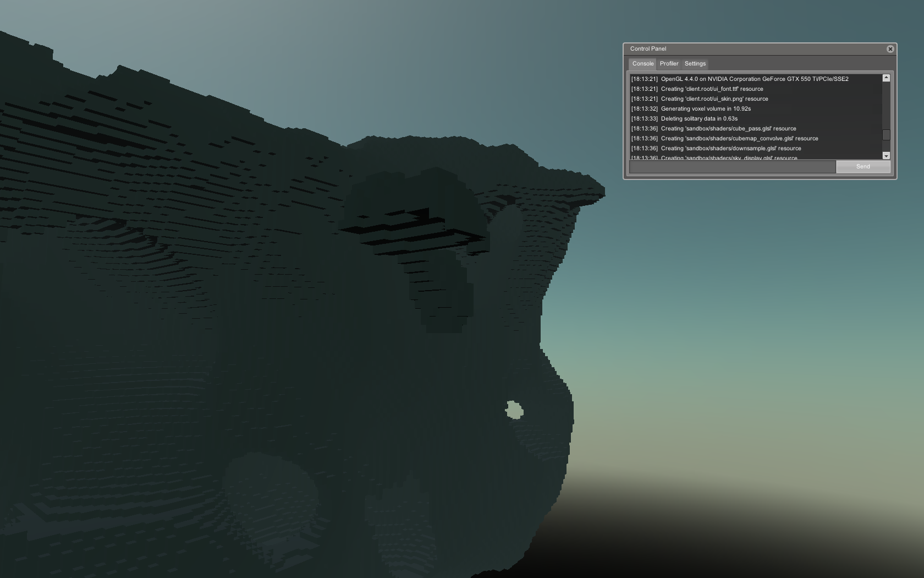Click the 'Deleting solitary data' log entry
This screenshot has width=924, height=578.
[x=698, y=119]
